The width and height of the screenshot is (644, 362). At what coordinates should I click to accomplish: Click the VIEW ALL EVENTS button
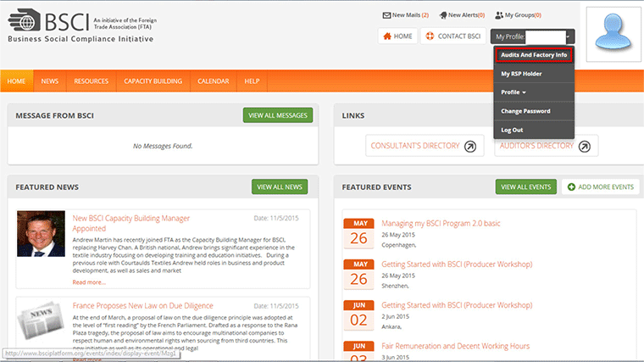(525, 187)
